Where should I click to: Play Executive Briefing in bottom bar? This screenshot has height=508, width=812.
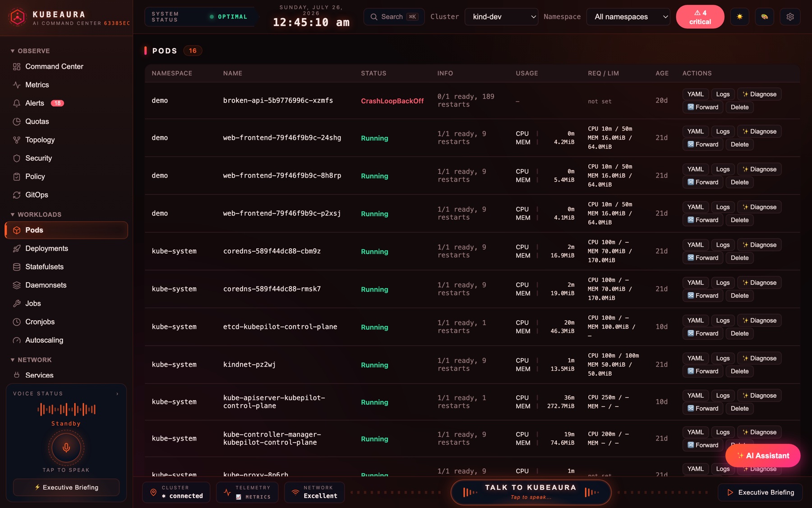tap(760, 492)
